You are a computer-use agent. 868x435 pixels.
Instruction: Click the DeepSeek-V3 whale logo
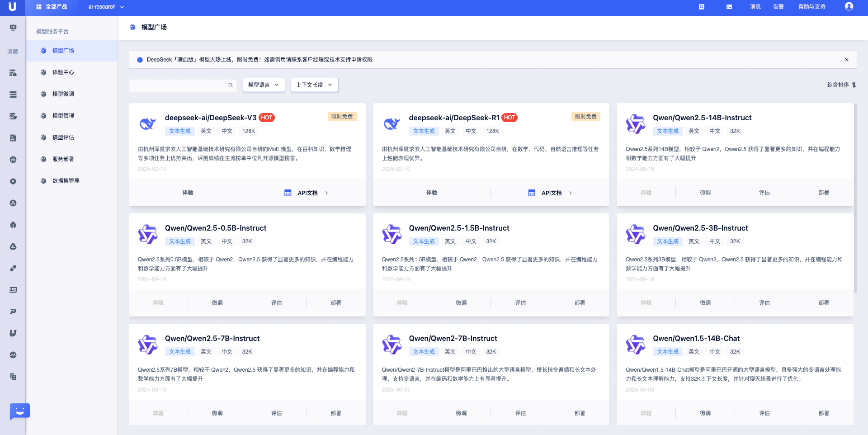[147, 123]
